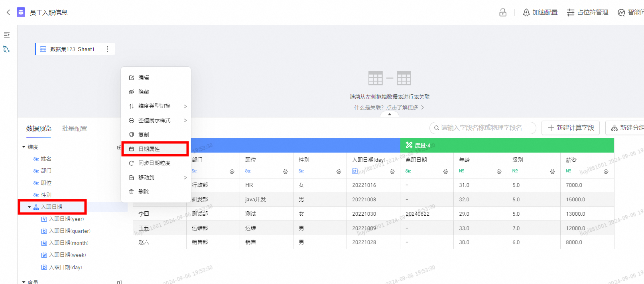
Task: Expand the 移动到 submenu
Action: point(185,177)
